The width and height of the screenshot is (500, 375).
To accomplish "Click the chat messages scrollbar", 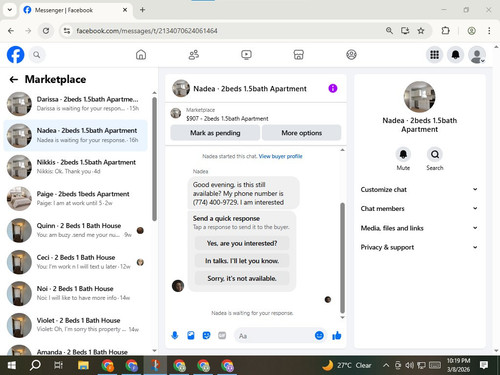I will point(342,258).
